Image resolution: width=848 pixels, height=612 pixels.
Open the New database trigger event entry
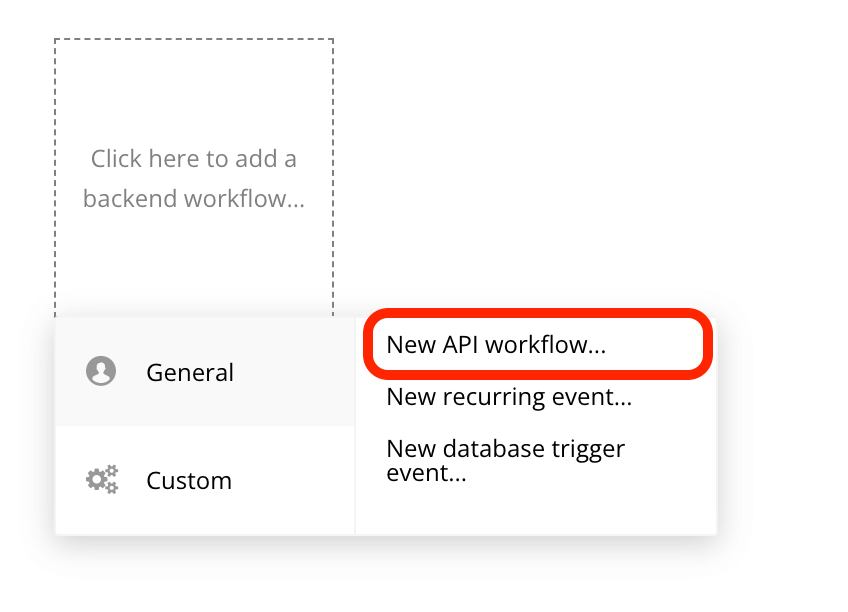506,460
